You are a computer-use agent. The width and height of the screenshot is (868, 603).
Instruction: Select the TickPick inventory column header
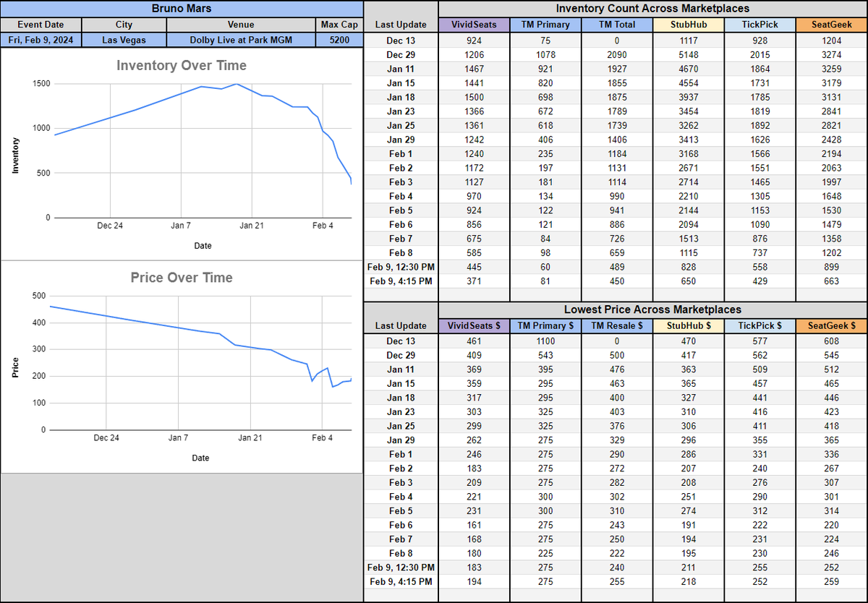759,25
